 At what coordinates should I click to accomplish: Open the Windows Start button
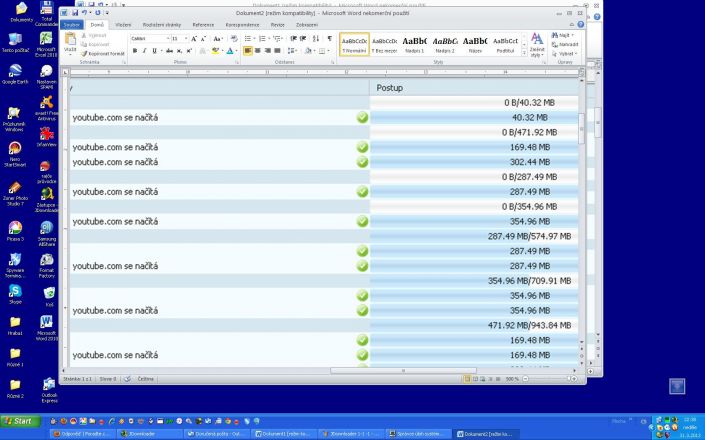pos(20,421)
